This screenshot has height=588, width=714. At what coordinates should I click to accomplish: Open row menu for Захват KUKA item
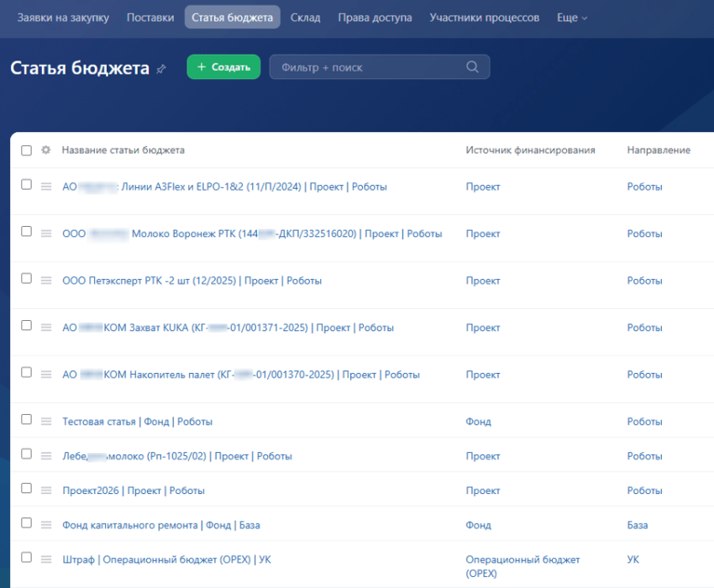coord(46,327)
